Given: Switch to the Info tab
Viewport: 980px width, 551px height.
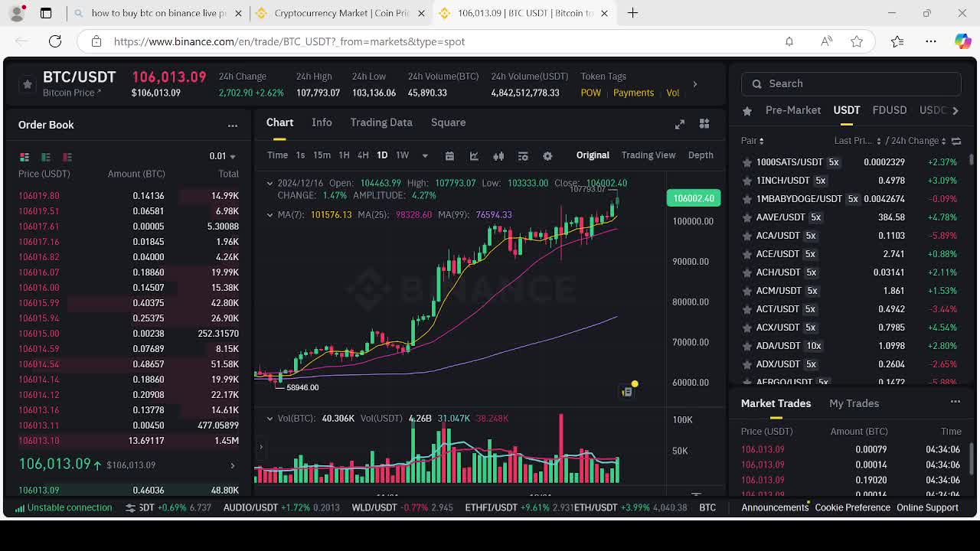Looking at the screenshot, I should pos(322,122).
